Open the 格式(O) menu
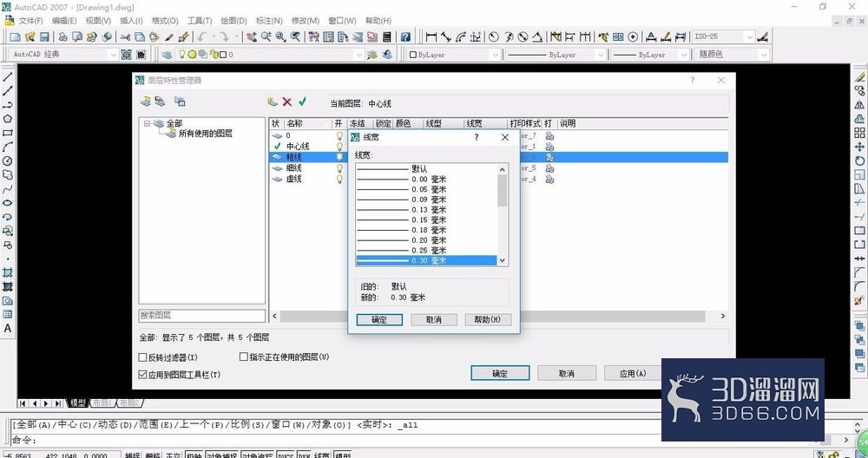 point(165,21)
